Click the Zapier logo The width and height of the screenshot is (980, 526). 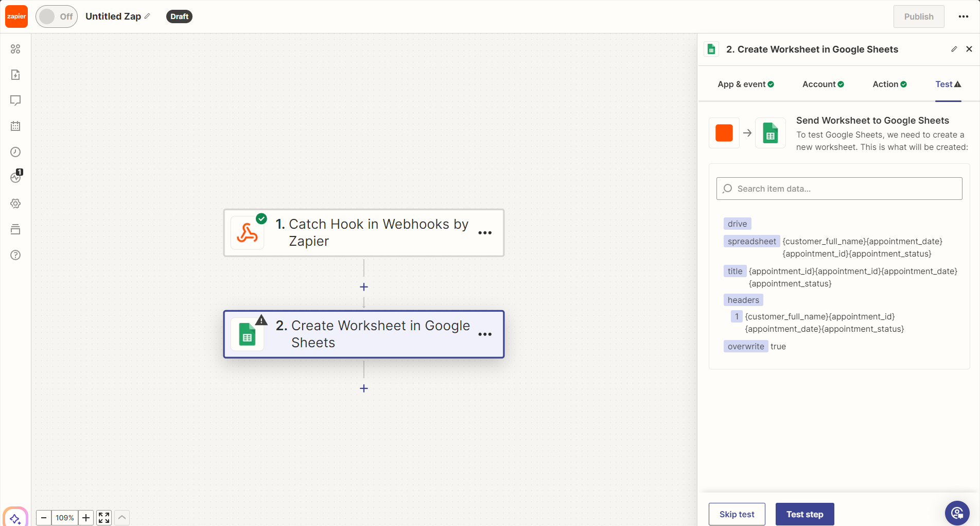16,16
